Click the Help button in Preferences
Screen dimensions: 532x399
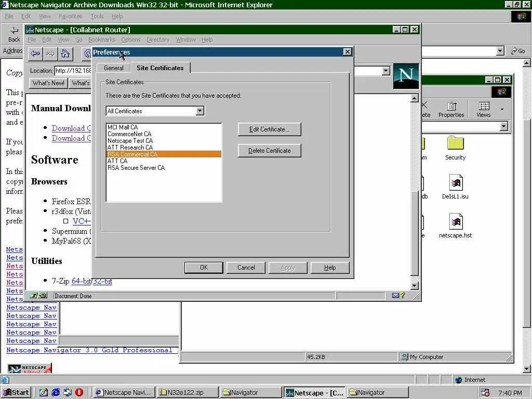pyautogui.click(x=330, y=268)
